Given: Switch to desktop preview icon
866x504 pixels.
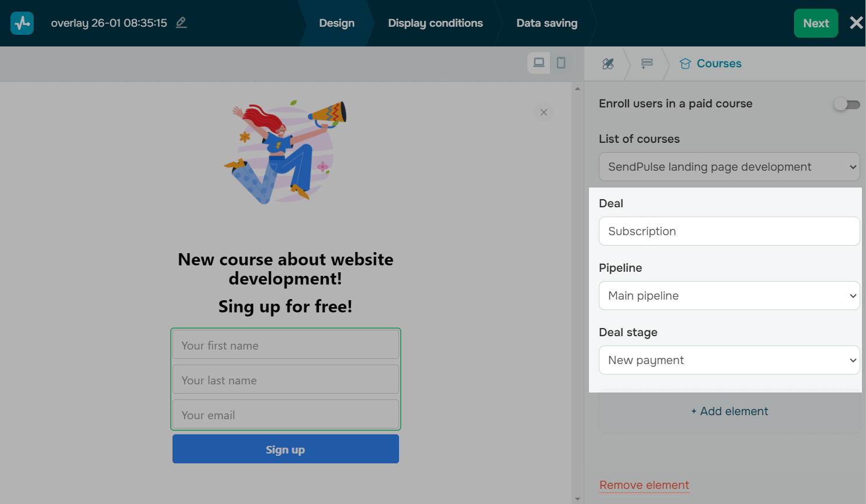Looking at the screenshot, I should [x=539, y=63].
